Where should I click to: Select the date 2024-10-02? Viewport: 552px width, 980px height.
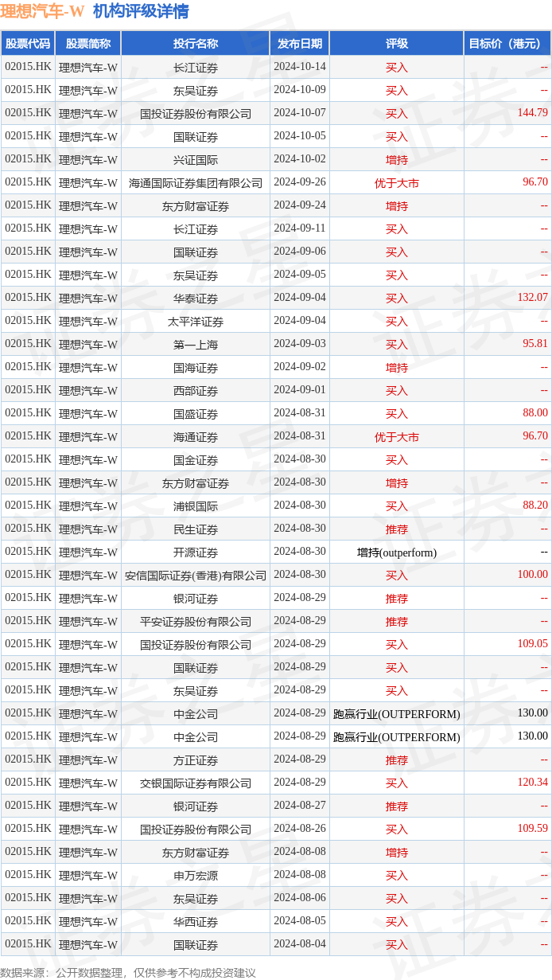coord(300,159)
